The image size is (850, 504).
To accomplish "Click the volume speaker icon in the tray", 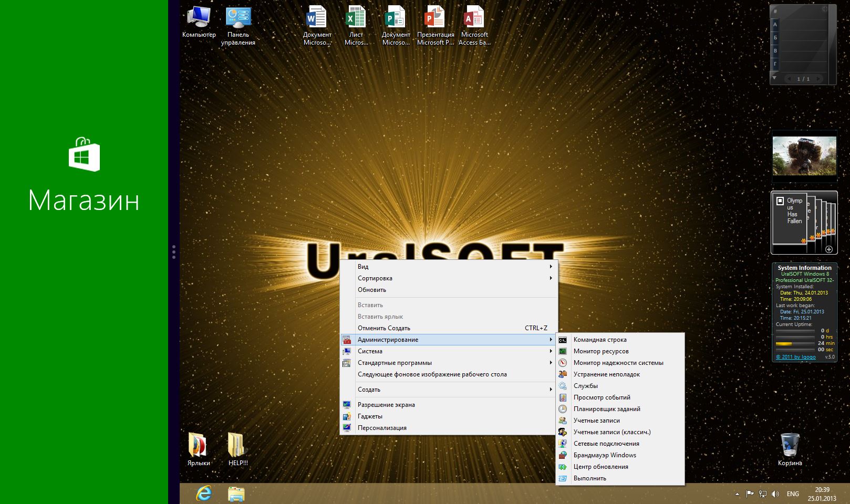I will click(776, 493).
